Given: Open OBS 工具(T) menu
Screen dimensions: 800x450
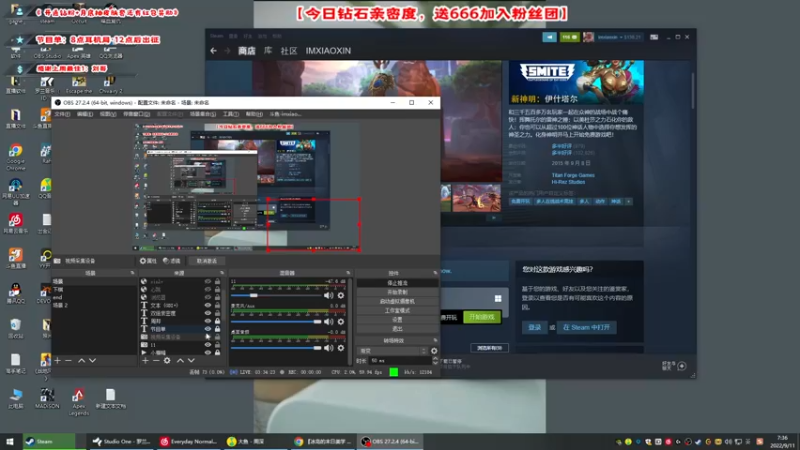Looking at the screenshot, I should (231, 114).
